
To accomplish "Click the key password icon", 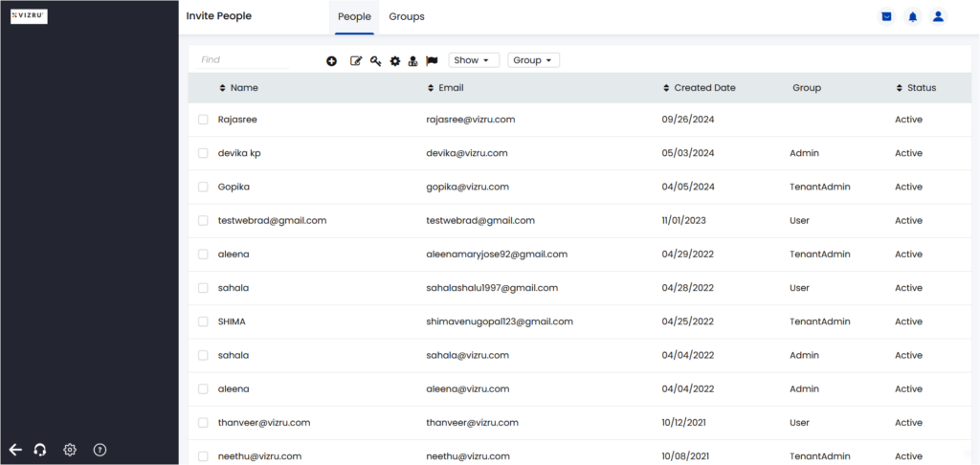I will point(375,60).
